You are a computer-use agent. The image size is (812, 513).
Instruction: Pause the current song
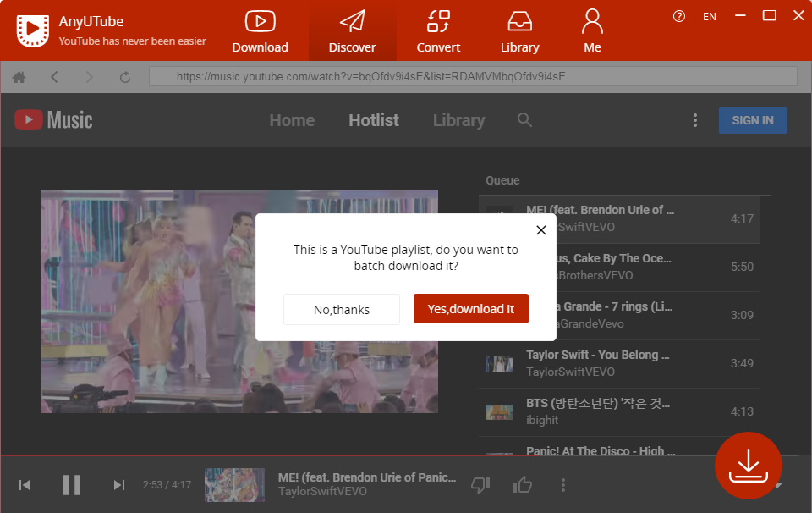(x=71, y=485)
